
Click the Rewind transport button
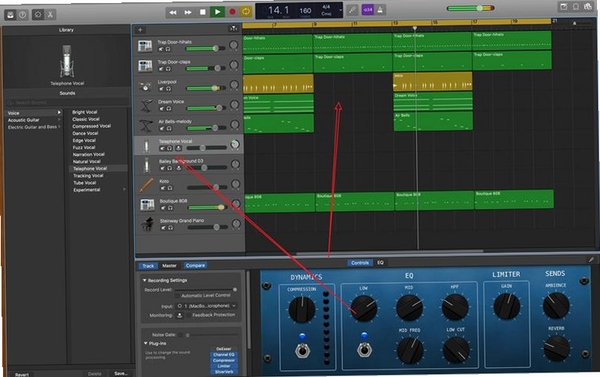point(173,12)
